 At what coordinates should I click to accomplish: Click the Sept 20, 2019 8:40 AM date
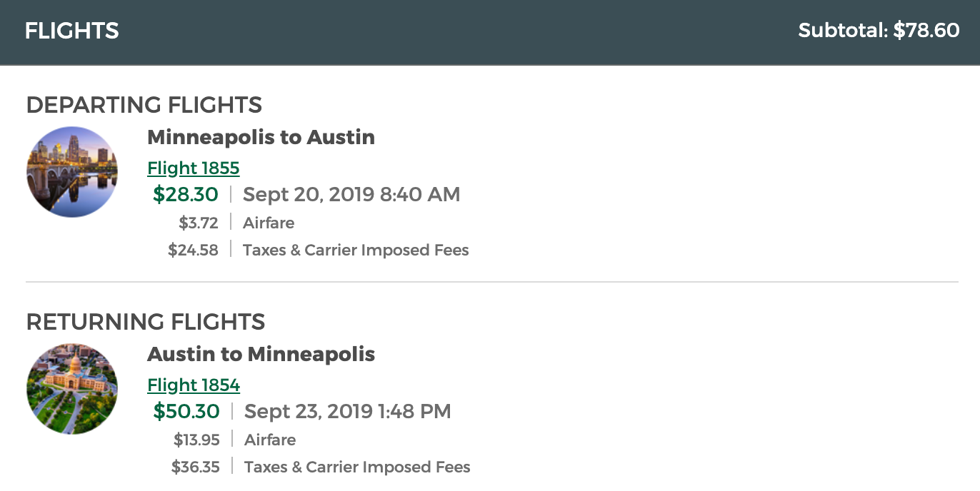[x=351, y=194]
